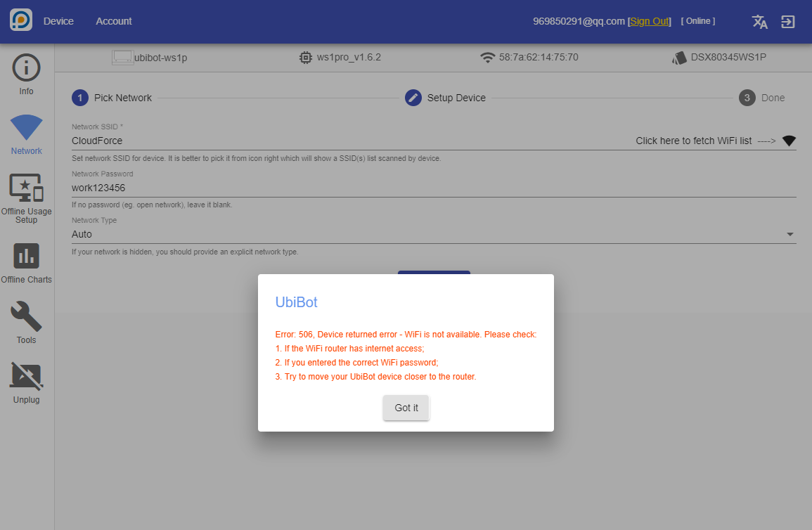This screenshot has height=530, width=812.
Task: Click the MAC address 58:7a:62:14:75:70
Action: tap(539, 58)
